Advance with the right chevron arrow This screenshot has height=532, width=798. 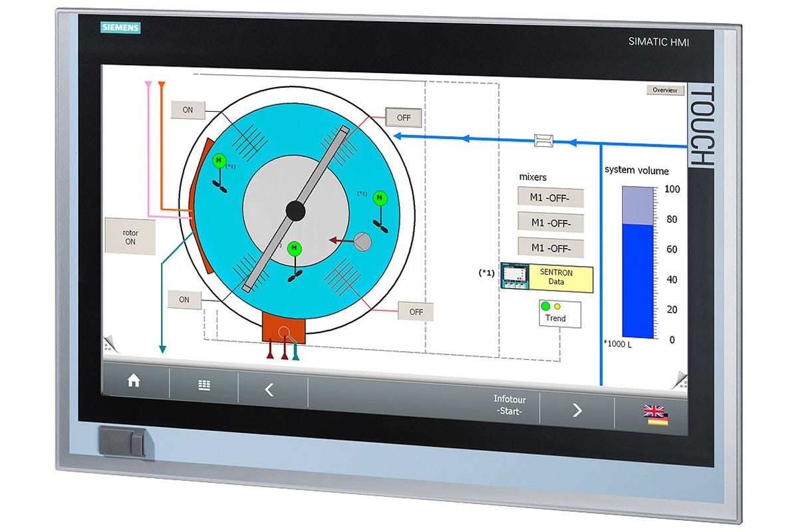(577, 410)
